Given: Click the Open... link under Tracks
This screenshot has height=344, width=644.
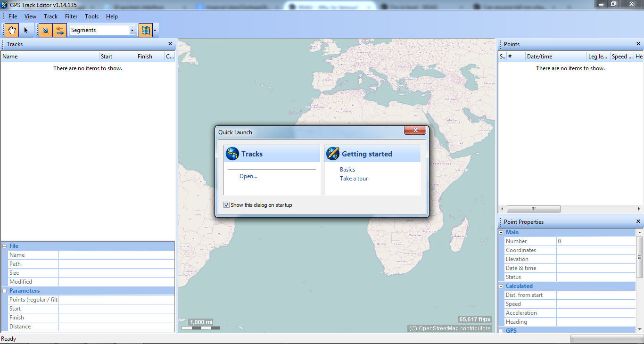Looking at the screenshot, I should (x=248, y=176).
